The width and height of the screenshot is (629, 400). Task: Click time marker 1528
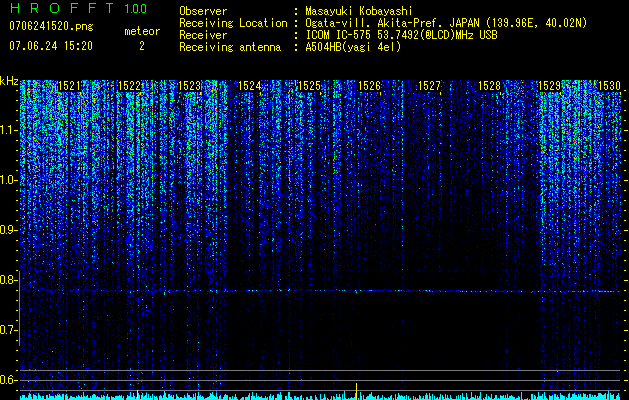tap(490, 85)
